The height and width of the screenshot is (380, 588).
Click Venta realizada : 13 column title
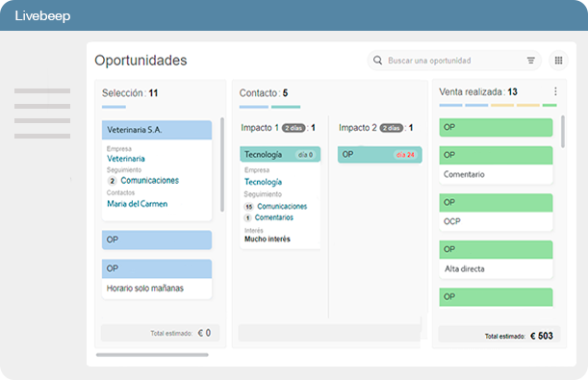pos(478,91)
